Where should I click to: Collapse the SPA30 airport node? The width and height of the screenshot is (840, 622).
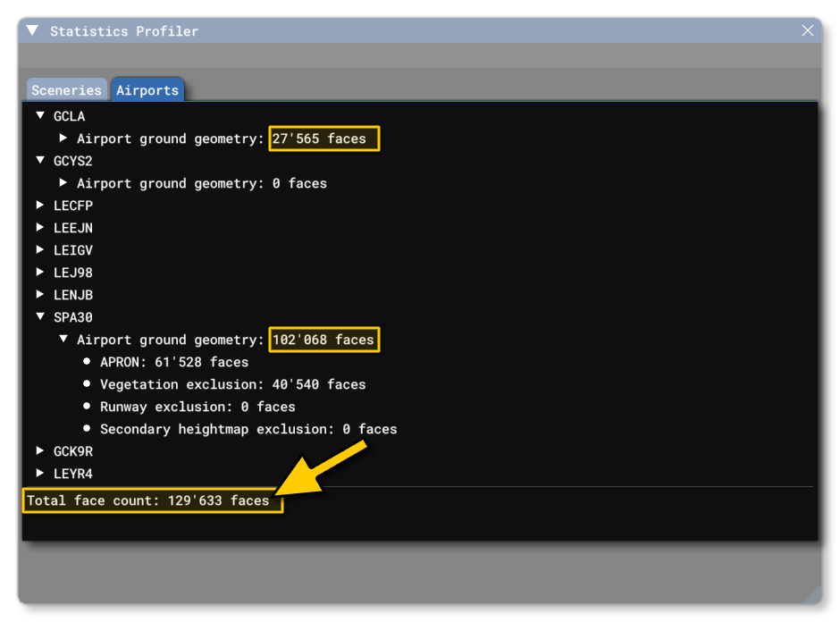[40, 317]
